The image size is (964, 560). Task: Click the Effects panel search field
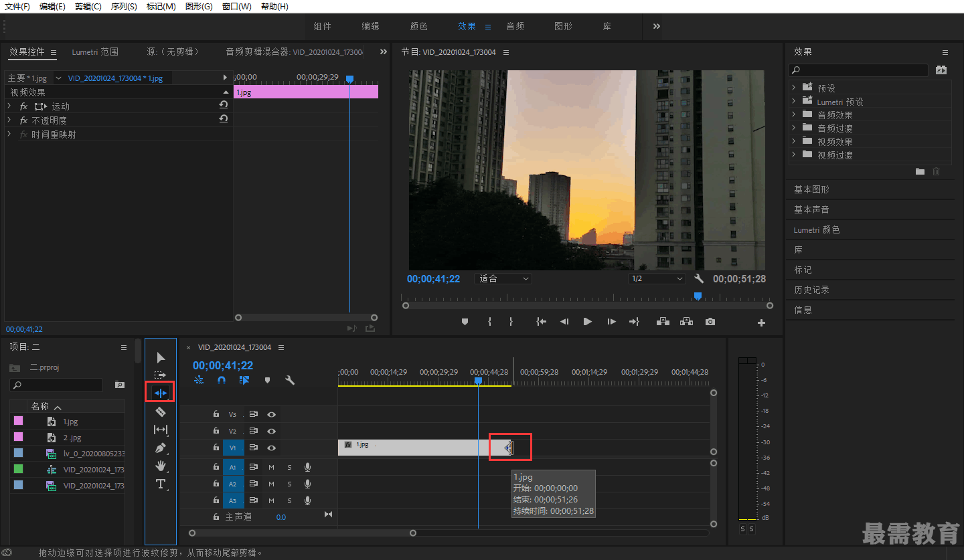point(859,70)
